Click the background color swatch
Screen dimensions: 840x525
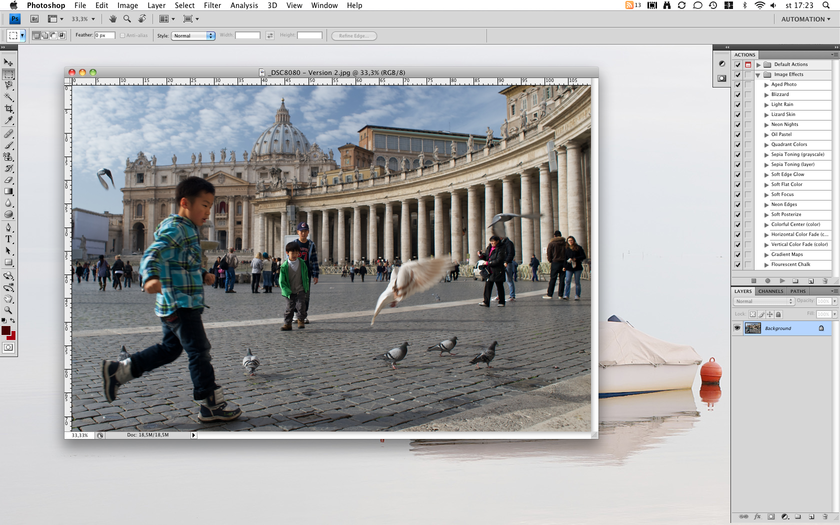[x=12, y=336]
